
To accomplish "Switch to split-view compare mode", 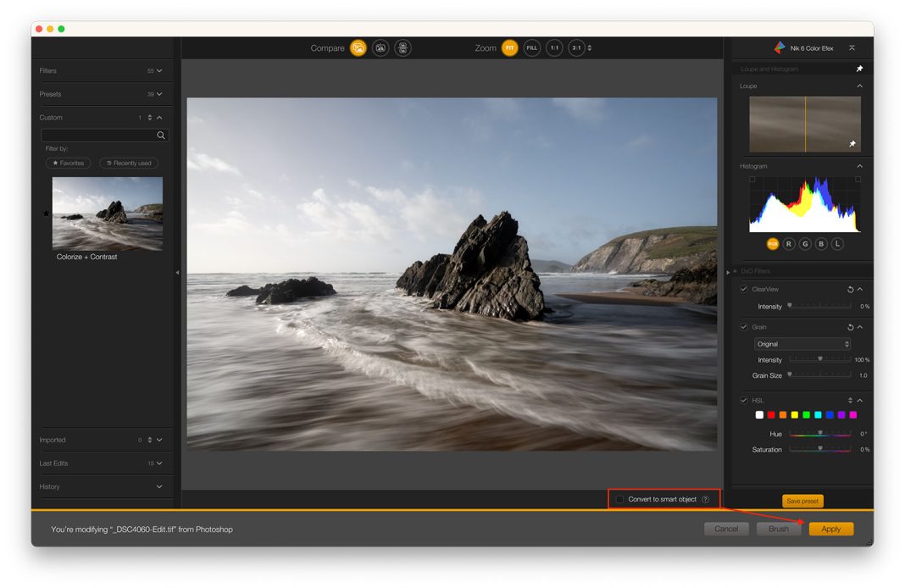I will pyautogui.click(x=380, y=48).
